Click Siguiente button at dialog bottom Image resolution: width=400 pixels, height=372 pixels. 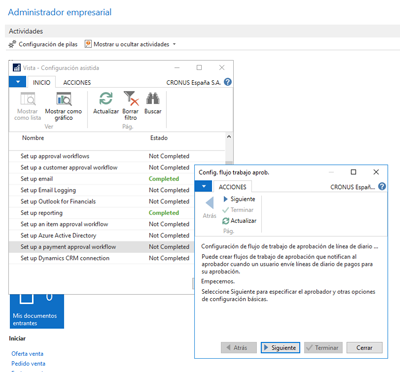(x=280, y=348)
